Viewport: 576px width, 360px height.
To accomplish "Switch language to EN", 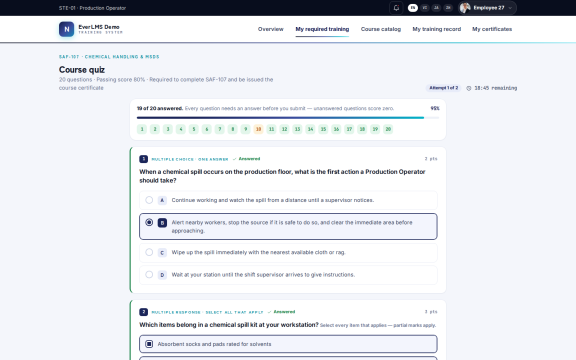I will [413, 8].
